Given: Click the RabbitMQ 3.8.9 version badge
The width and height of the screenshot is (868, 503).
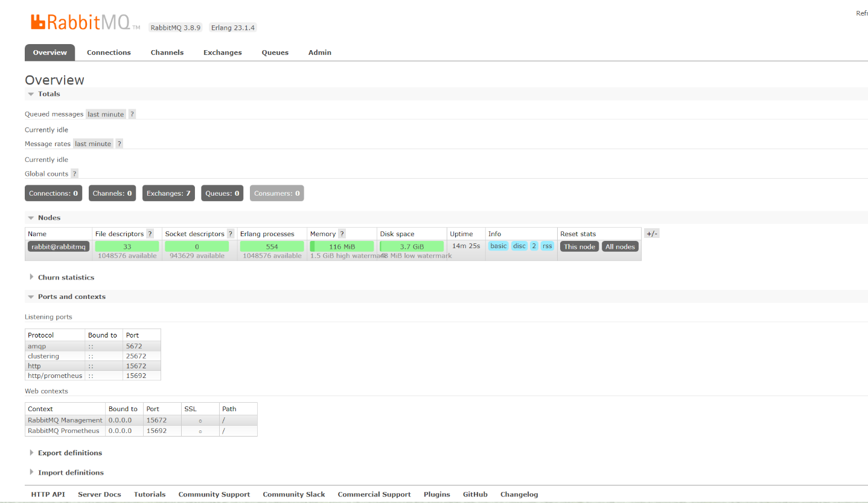Looking at the screenshot, I should (x=176, y=28).
